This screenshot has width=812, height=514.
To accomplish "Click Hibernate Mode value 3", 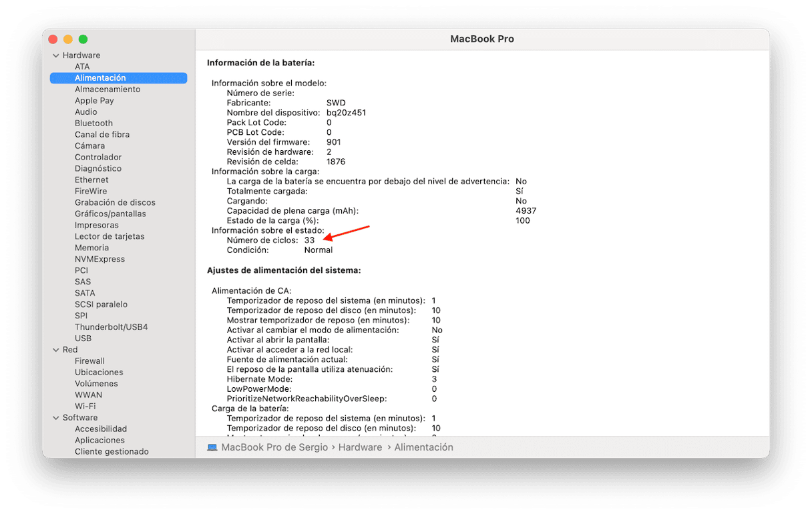I will 434,379.
